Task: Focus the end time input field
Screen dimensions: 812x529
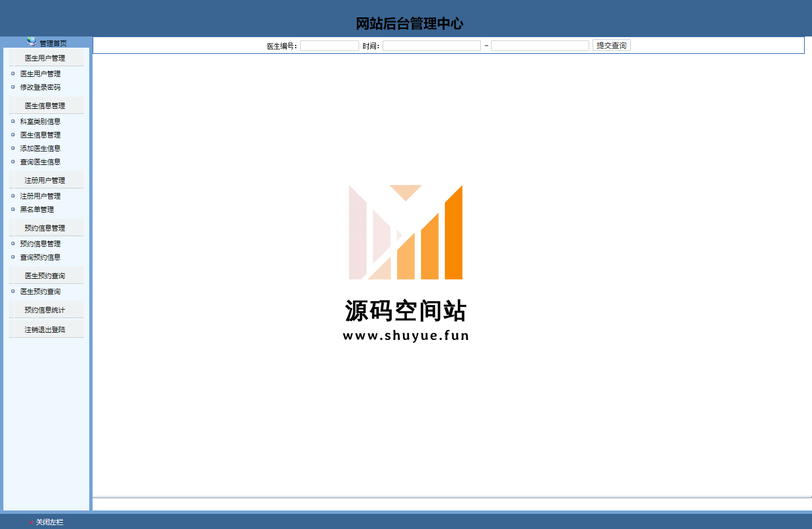Action: (x=540, y=45)
